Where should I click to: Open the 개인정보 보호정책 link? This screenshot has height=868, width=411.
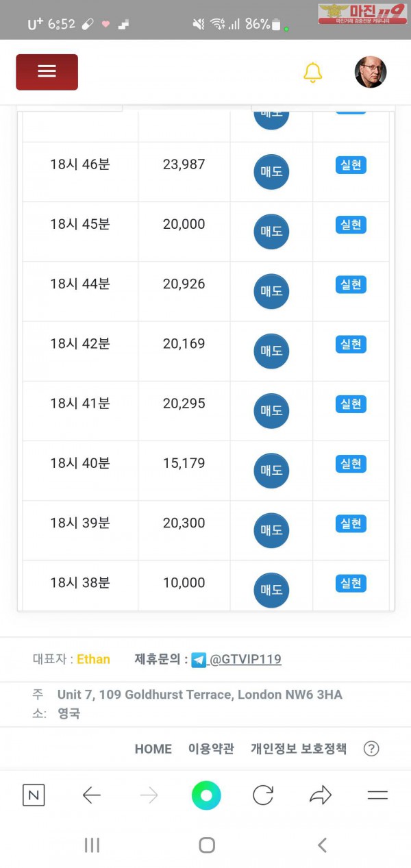299,749
